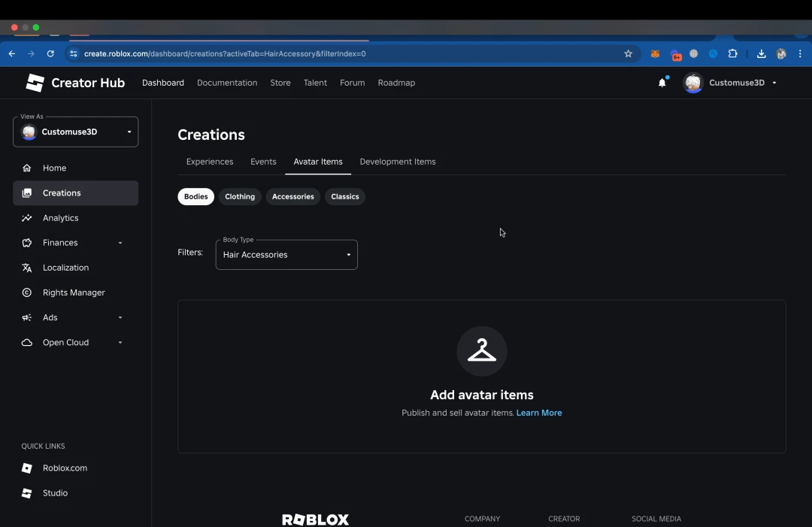Image resolution: width=812 pixels, height=527 pixels.
Task: Select the Clothing filter chip
Action: 240,197
